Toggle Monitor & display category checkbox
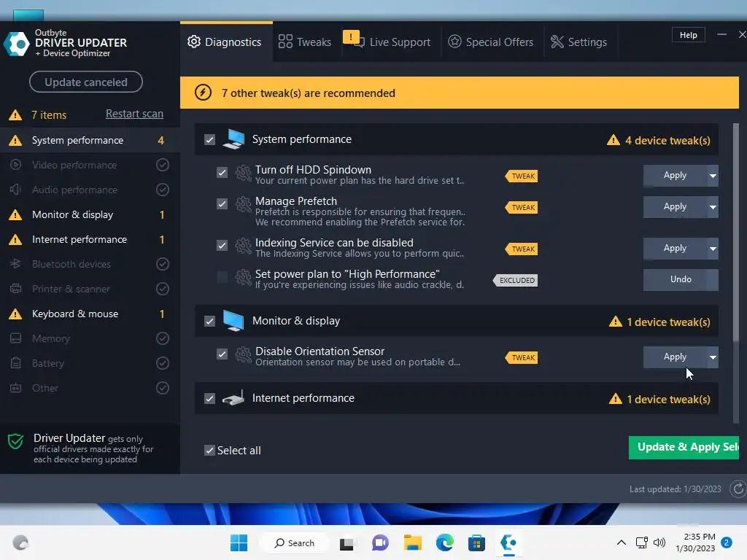 tap(209, 321)
